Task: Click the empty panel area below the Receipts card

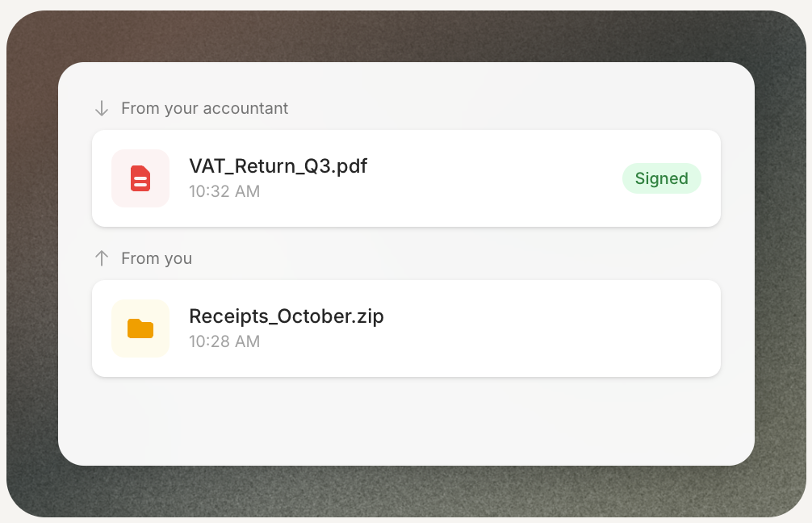Action: pyautogui.click(x=404, y=420)
